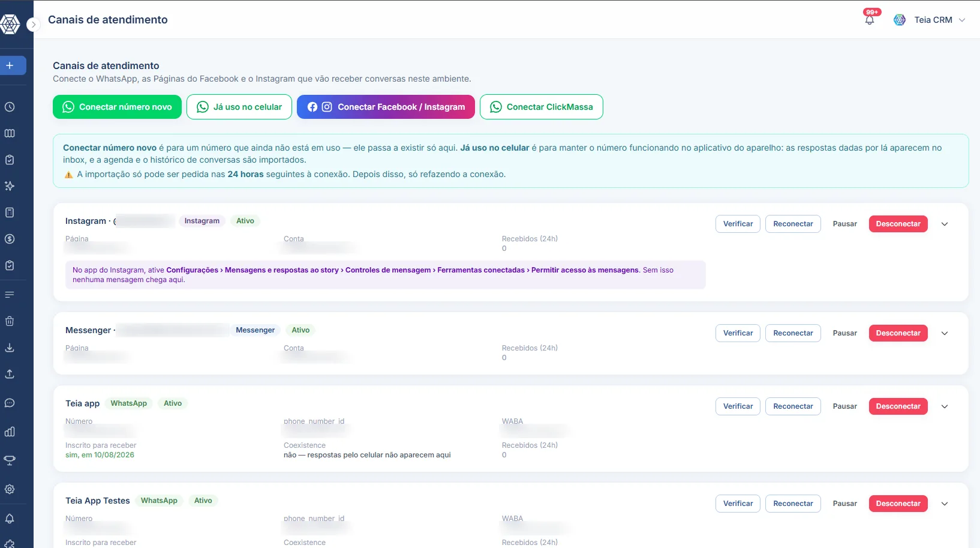Click the WhatsApp tag on Teia app
The height and width of the screenshot is (548, 980).
[128, 403]
